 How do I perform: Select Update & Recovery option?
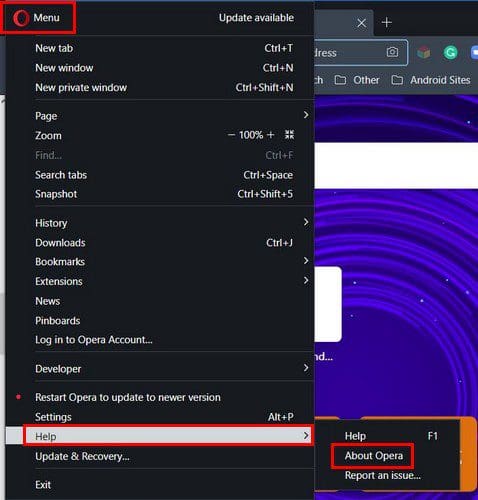tap(164, 456)
